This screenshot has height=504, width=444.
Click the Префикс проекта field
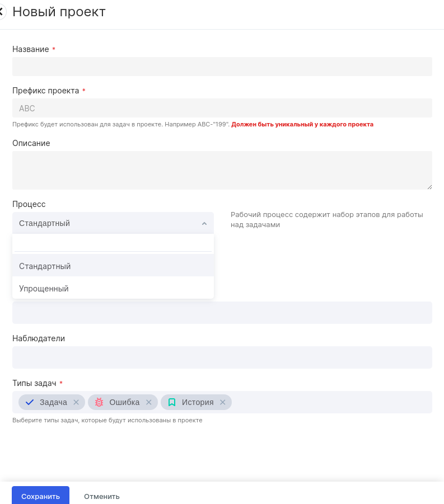[222, 108]
